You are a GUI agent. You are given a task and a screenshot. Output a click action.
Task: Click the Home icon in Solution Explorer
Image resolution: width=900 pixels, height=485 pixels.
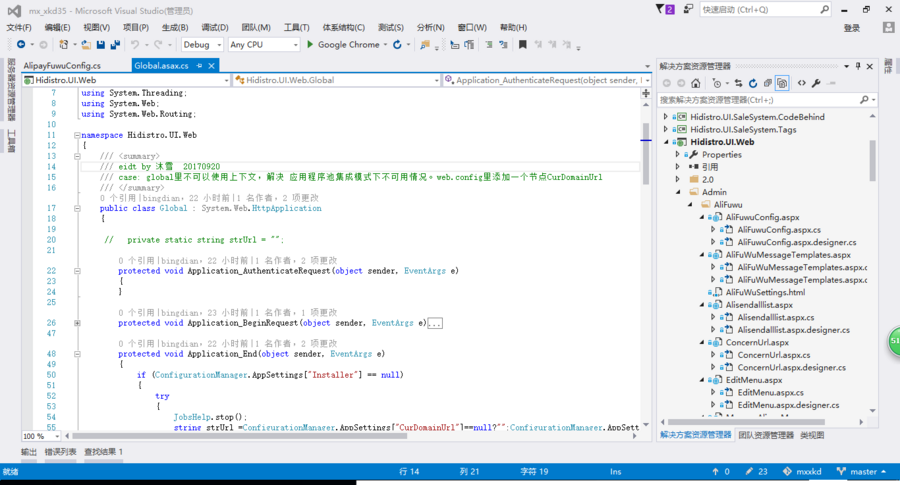point(696,83)
